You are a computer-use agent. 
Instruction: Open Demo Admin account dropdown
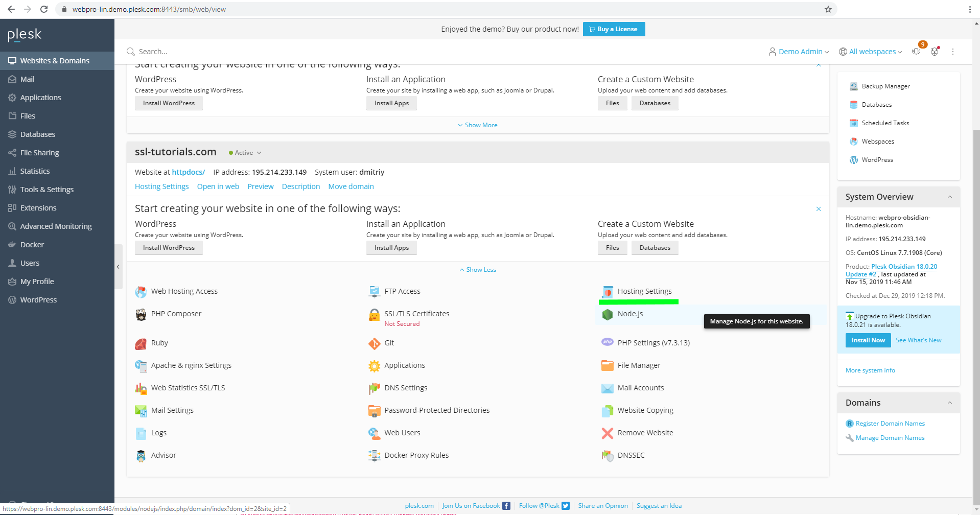click(799, 52)
